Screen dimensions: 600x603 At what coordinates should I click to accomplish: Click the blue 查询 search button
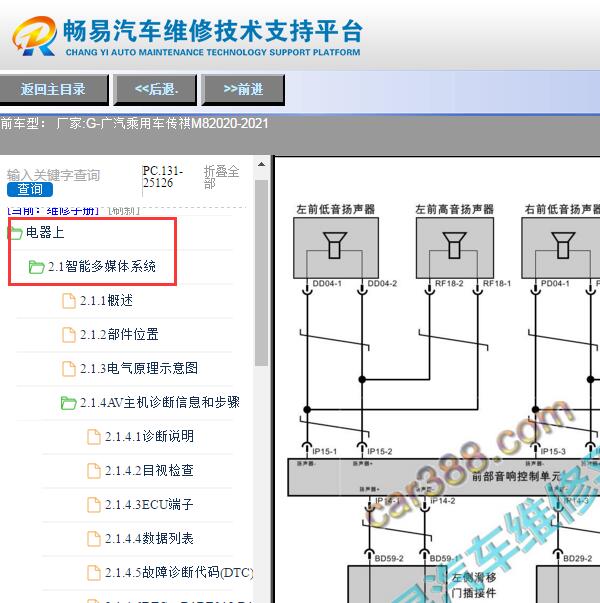pos(30,189)
